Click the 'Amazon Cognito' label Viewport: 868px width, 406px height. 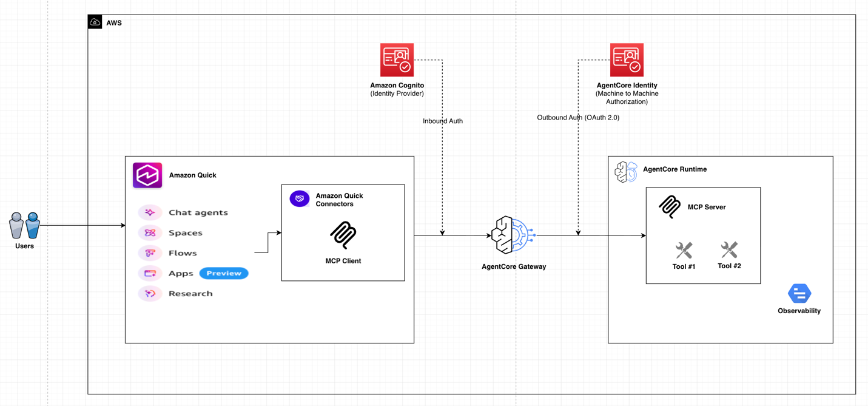397,86
